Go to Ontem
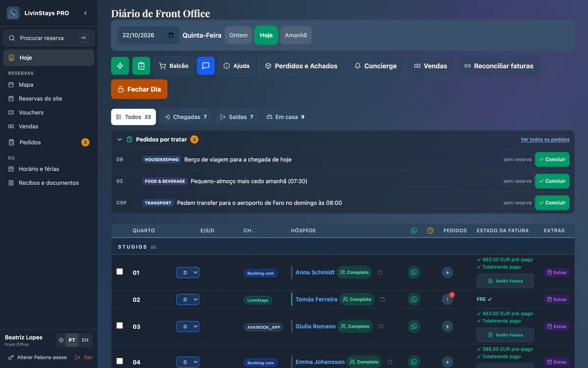 pyautogui.click(x=239, y=35)
